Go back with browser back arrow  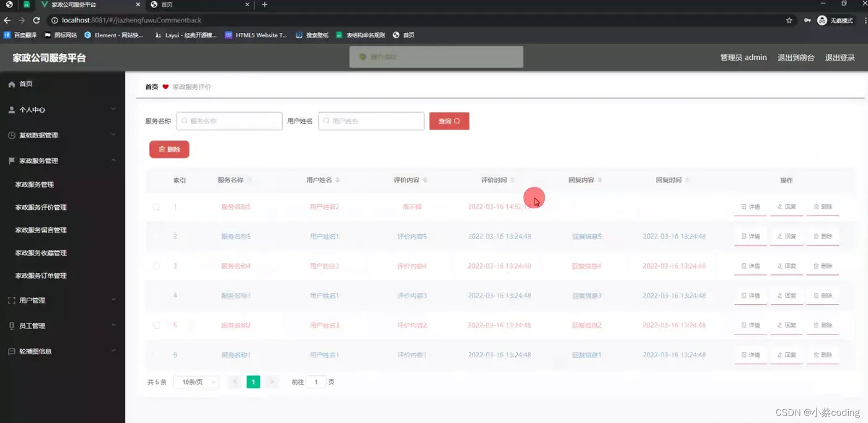pos(7,20)
